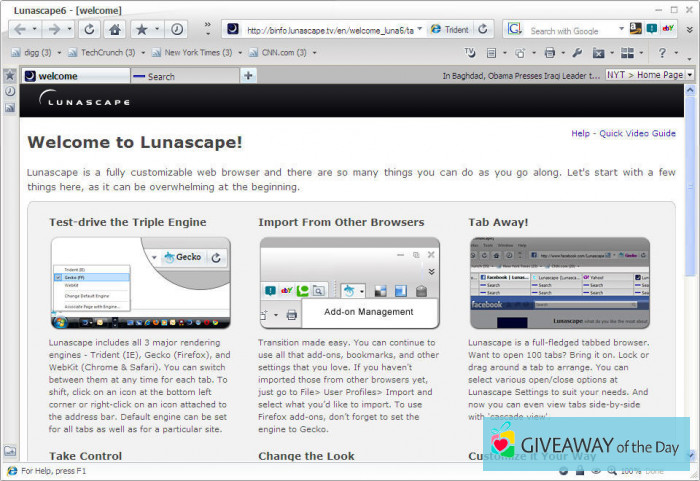
Task: Reload the page using main toolbar Refresh
Action: coord(89,30)
